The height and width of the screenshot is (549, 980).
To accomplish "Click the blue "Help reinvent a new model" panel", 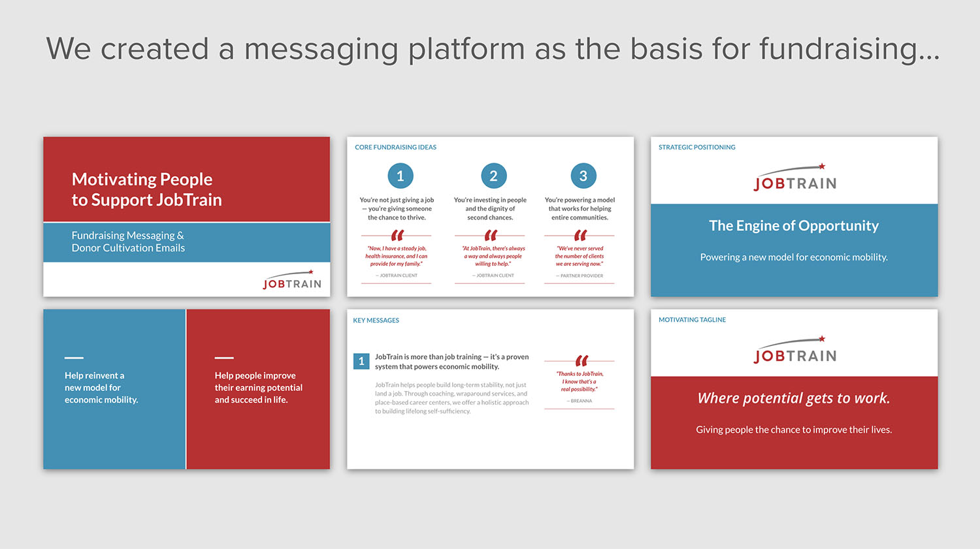I will click(114, 388).
